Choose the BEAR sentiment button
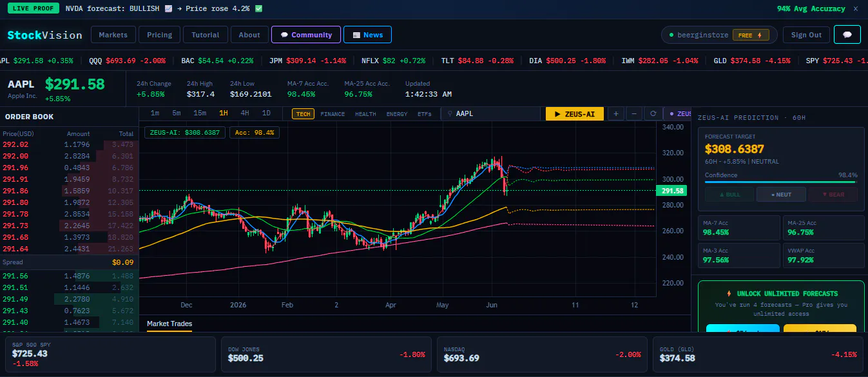868x377 pixels. pyautogui.click(x=833, y=194)
